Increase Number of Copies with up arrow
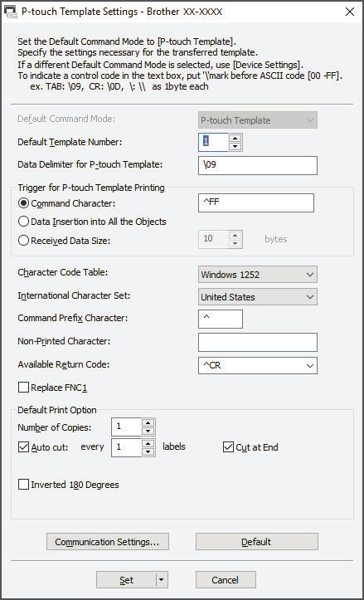 (148, 422)
